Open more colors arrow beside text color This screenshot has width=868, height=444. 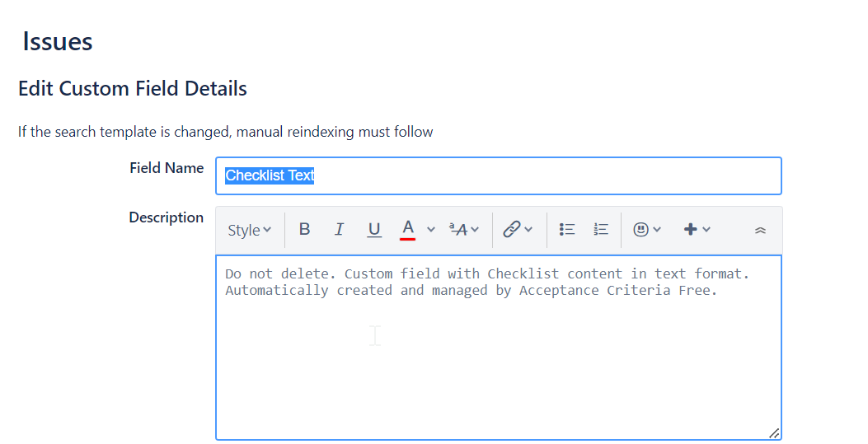(430, 230)
